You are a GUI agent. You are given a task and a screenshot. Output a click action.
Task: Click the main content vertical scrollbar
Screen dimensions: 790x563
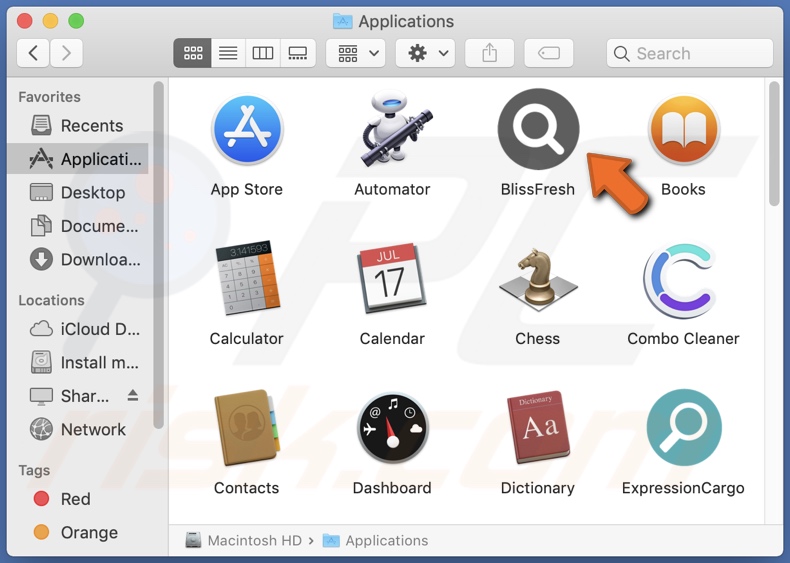tap(774, 144)
